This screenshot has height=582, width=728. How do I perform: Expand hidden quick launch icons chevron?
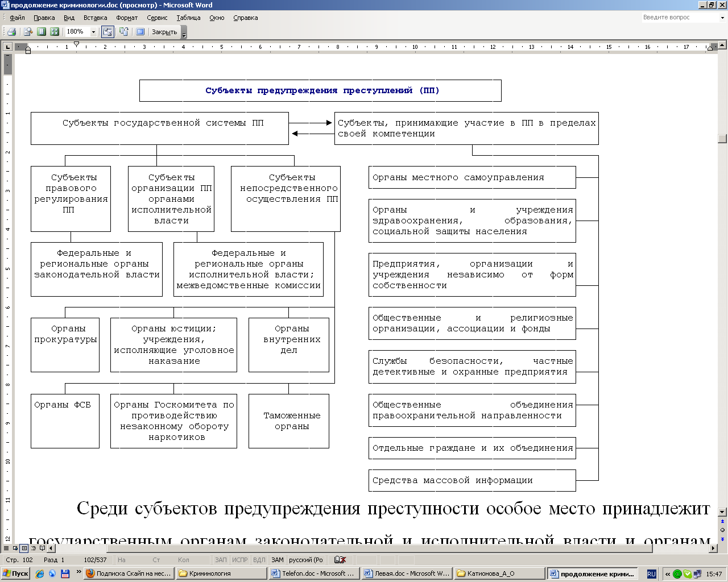78,572
